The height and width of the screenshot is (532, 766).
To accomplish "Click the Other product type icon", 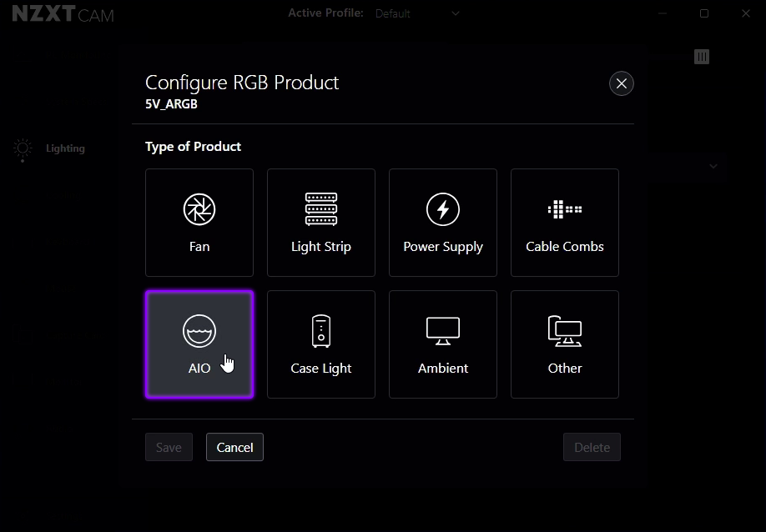I will click(564, 331).
